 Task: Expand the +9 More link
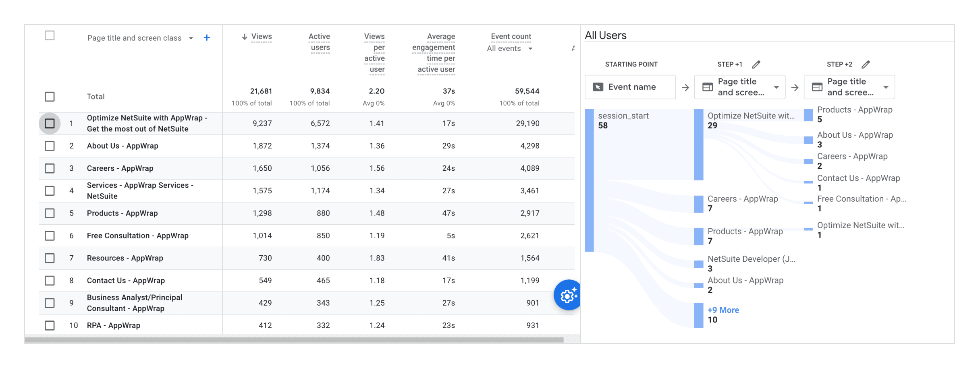(x=723, y=310)
